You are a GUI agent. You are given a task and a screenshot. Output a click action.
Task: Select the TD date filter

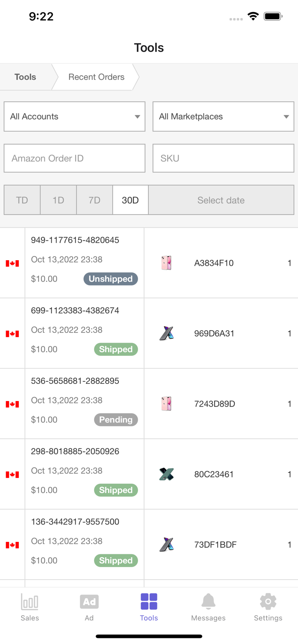point(22,200)
